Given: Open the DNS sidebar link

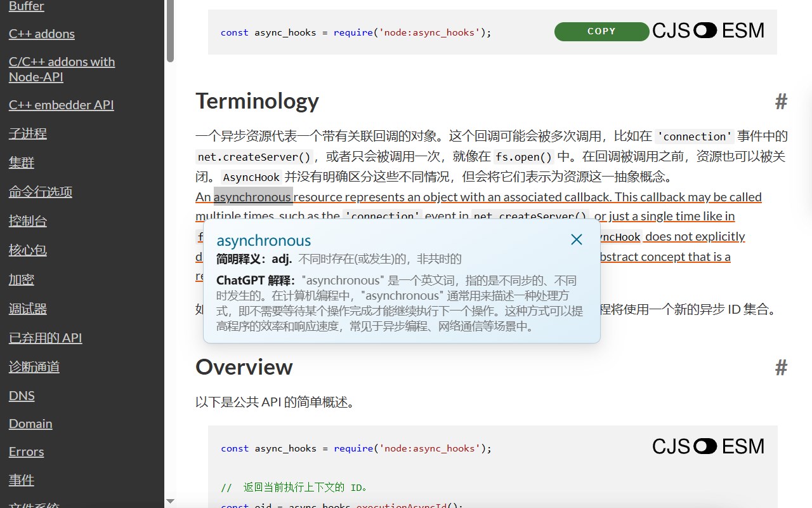Looking at the screenshot, I should [x=22, y=396].
